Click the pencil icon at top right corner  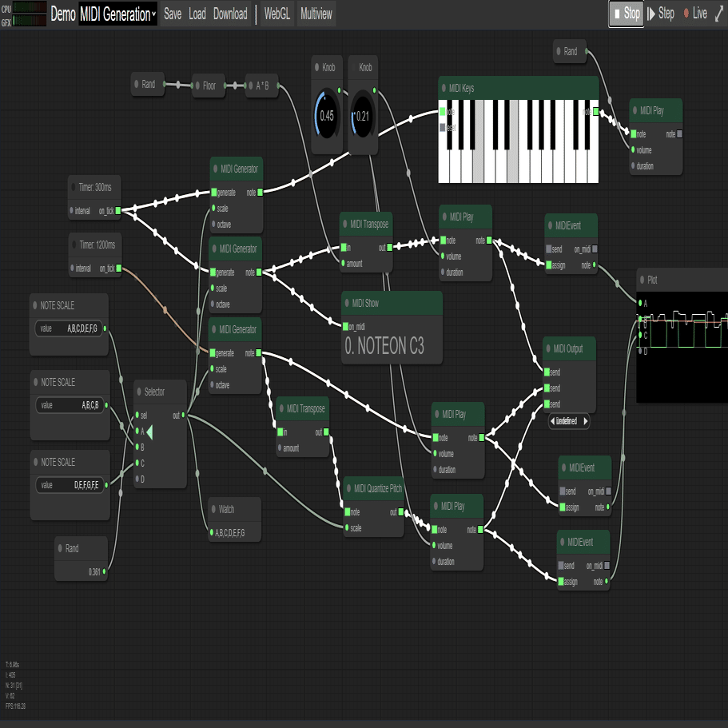719,14
